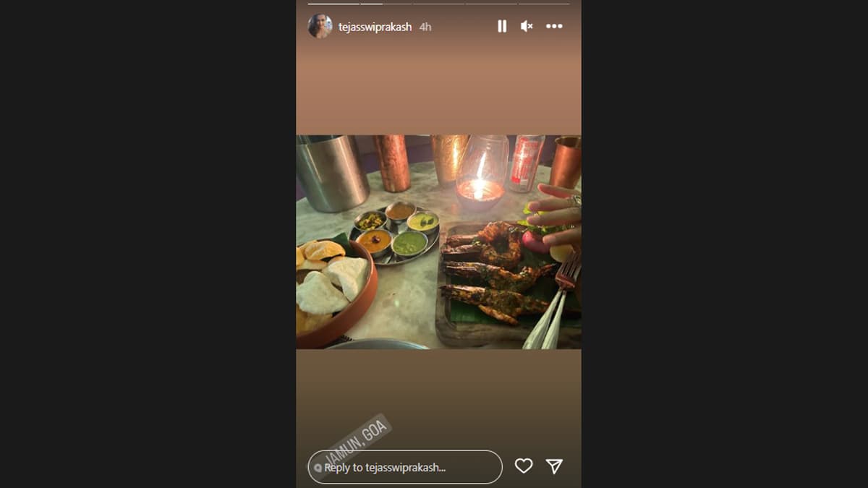This screenshot has width=868, height=488.
Task: Click in the Reply to tejasswiprakash field
Action: [x=405, y=467]
